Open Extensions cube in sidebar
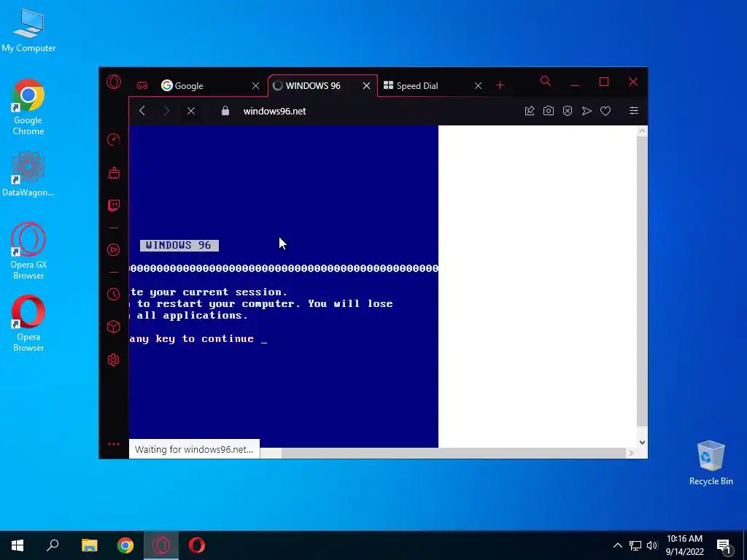The image size is (747, 560). click(x=113, y=327)
